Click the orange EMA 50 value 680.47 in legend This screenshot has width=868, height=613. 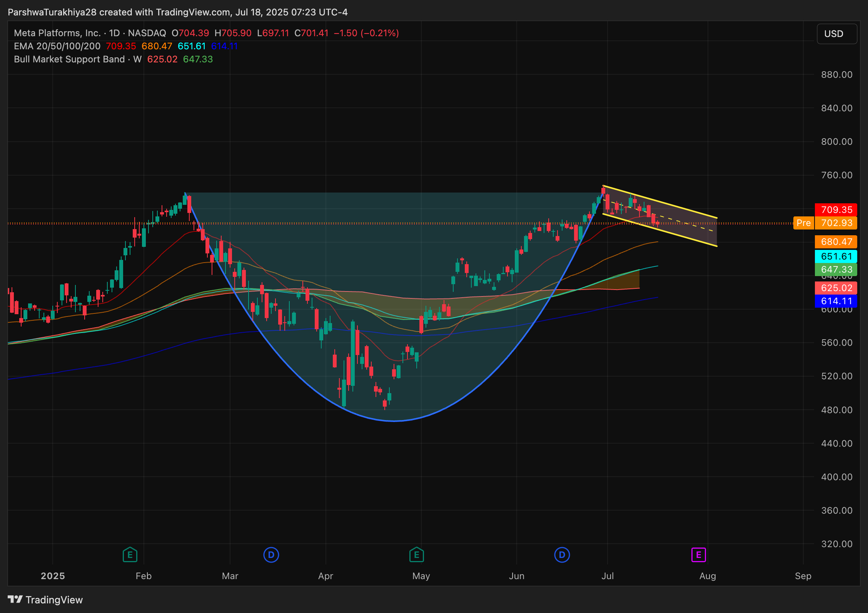tap(157, 46)
